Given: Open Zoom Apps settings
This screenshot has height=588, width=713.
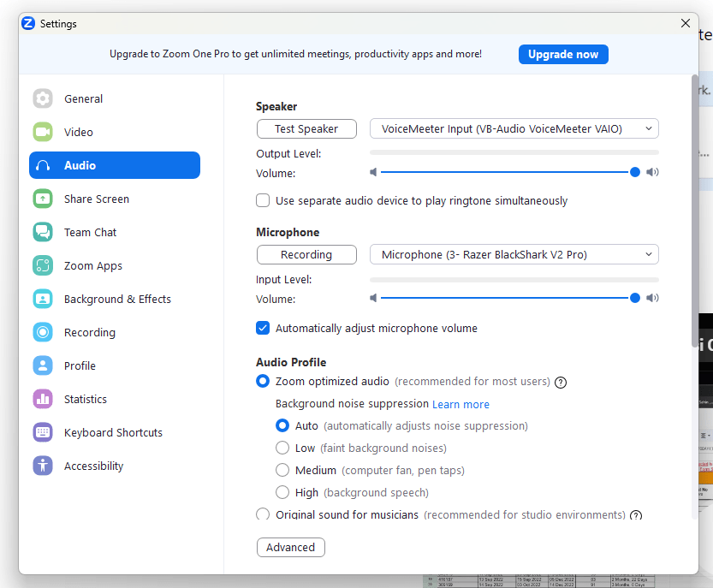Looking at the screenshot, I should [115, 265].
